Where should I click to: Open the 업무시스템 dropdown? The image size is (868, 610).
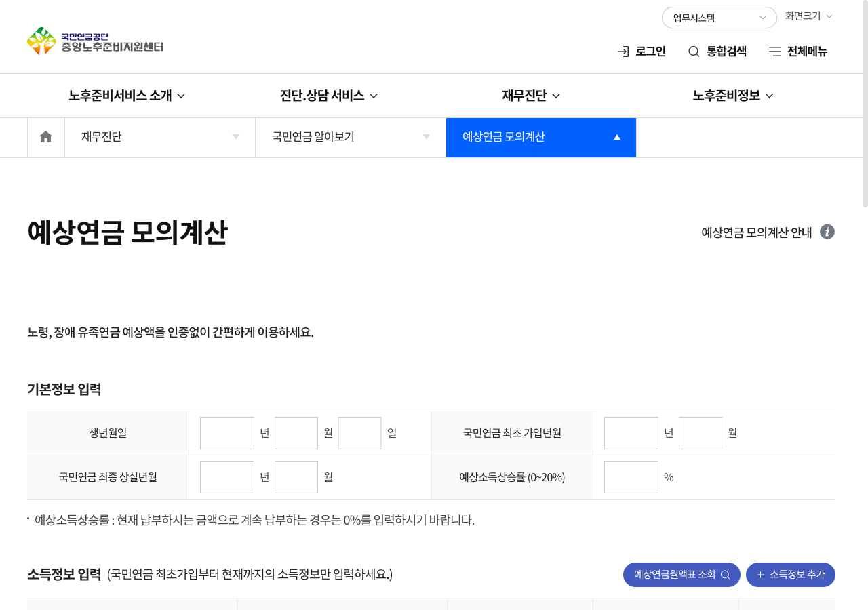[x=719, y=18]
